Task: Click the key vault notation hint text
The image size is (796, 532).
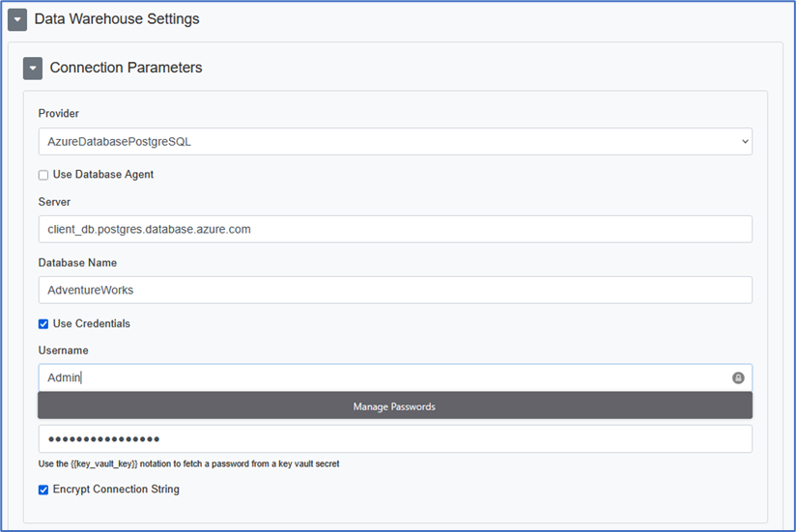Action: pyautogui.click(x=188, y=464)
